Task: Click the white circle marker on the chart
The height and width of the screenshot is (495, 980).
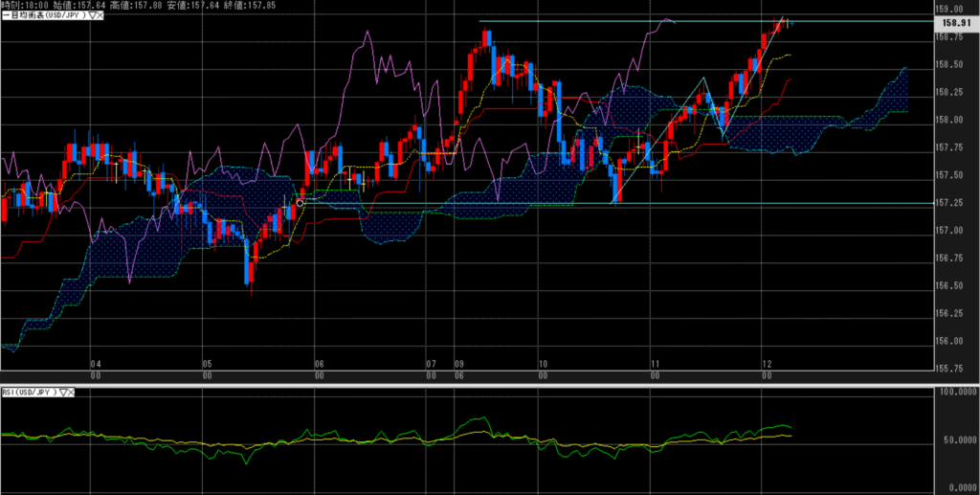Action: point(301,203)
